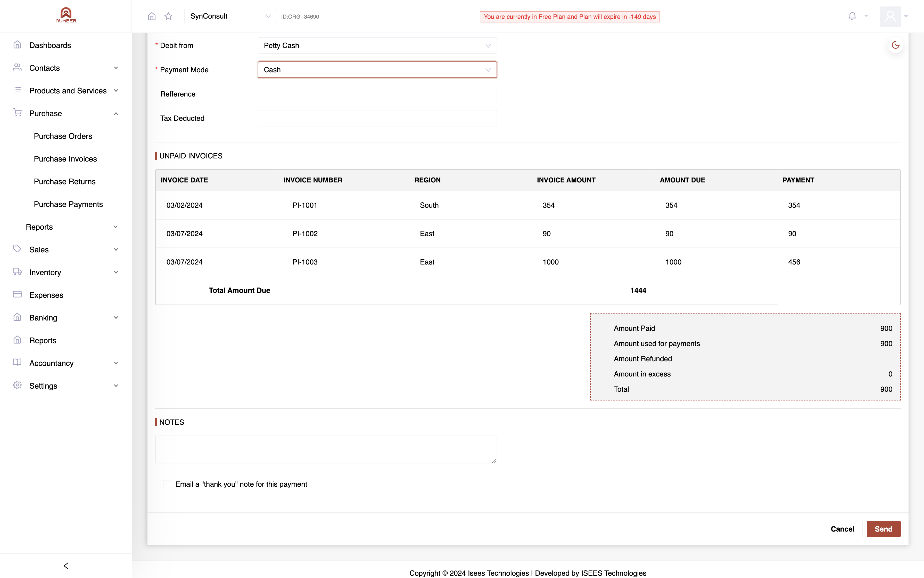The width and height of the screenshot is (924, 578).
Task: Click the Settings gear icon
Action: pyautogui.click(x=17, y=385)
